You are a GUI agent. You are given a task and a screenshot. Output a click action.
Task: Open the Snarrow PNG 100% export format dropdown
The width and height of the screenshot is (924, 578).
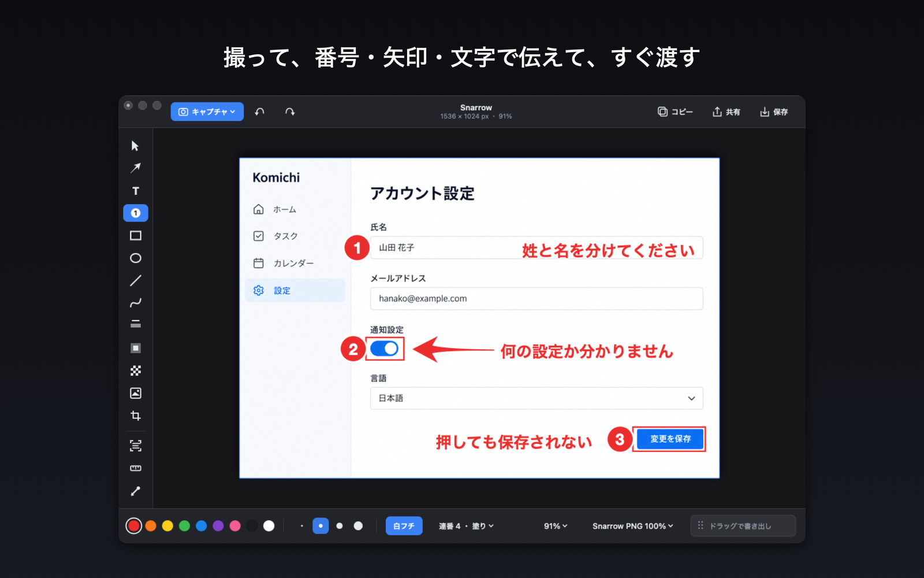632,526
